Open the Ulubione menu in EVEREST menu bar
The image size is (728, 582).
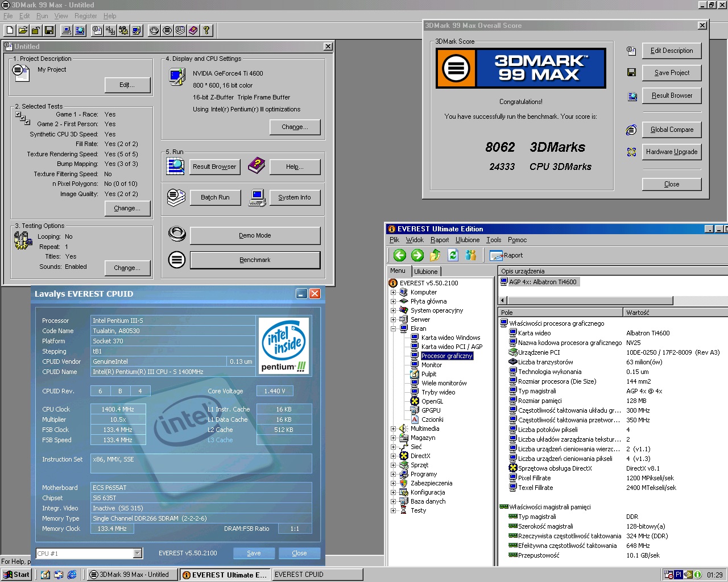pyautogui.click(x=468, y=240)
